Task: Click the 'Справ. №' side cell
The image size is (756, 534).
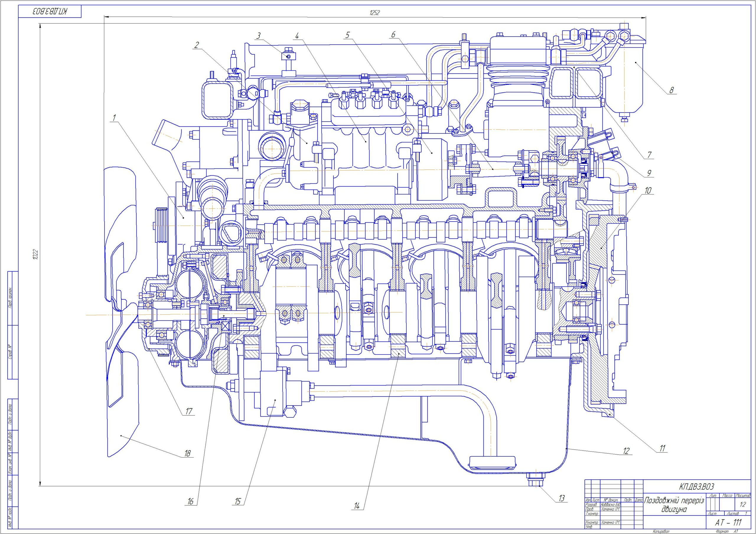Action: (10, 352)
